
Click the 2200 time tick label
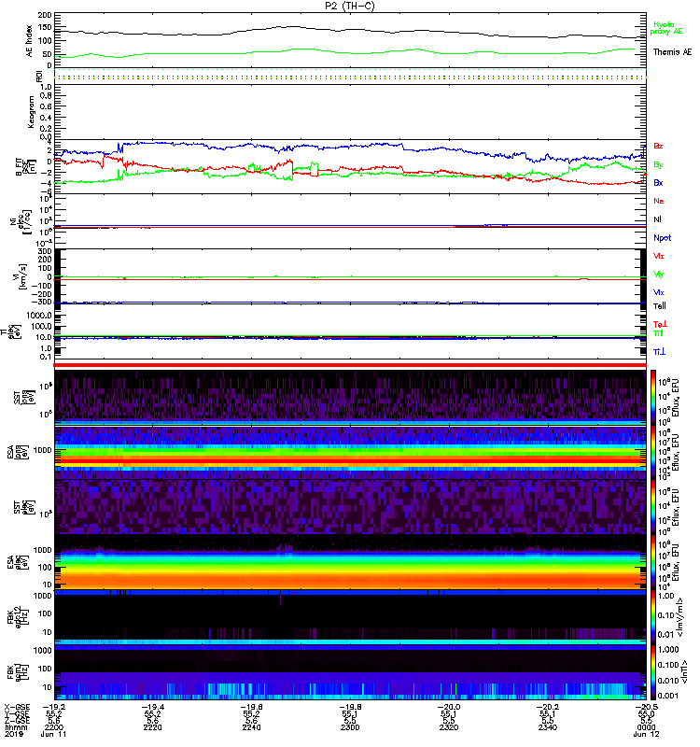tap(53, 727)
